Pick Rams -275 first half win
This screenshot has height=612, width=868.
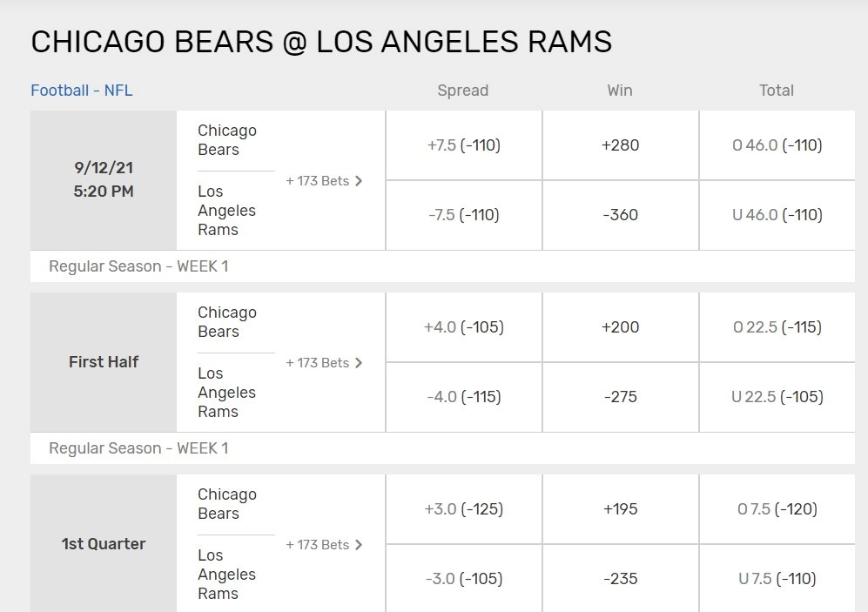(x=621, y=397)
